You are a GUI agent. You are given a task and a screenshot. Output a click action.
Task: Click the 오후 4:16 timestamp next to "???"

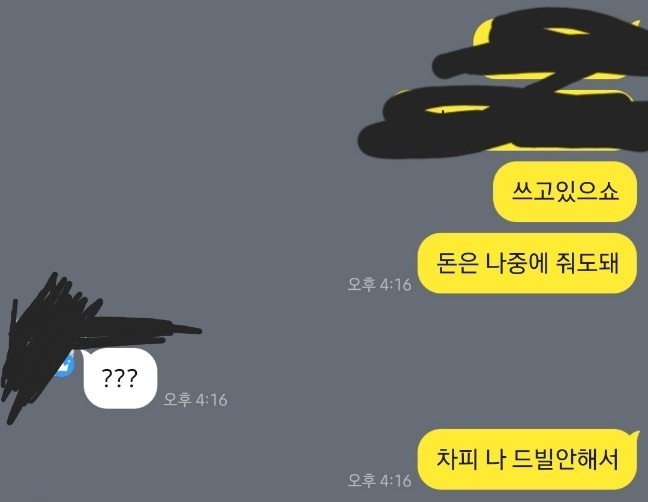[x=195, y=400]
